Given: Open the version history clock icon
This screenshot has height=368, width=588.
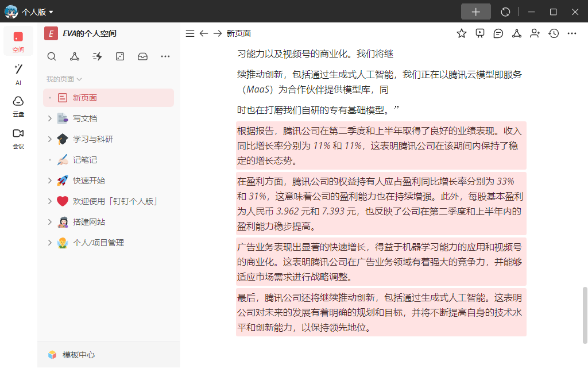Looking at the screenshot, I should [554, 33].
